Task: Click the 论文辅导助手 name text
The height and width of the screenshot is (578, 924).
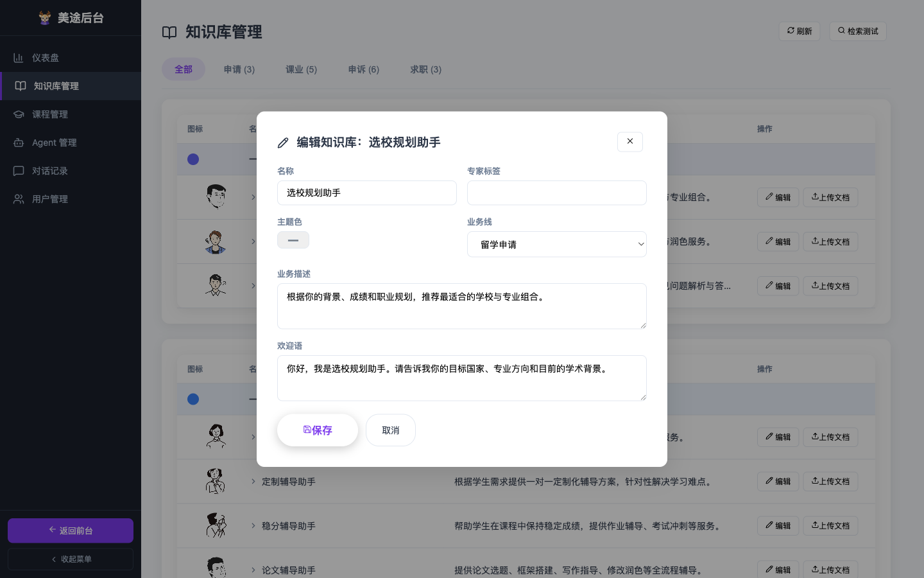Action: click(289, 570)
